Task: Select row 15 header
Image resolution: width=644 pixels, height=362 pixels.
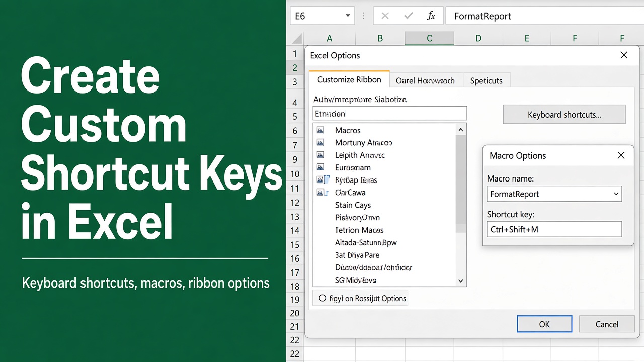Action: [295, 245]
